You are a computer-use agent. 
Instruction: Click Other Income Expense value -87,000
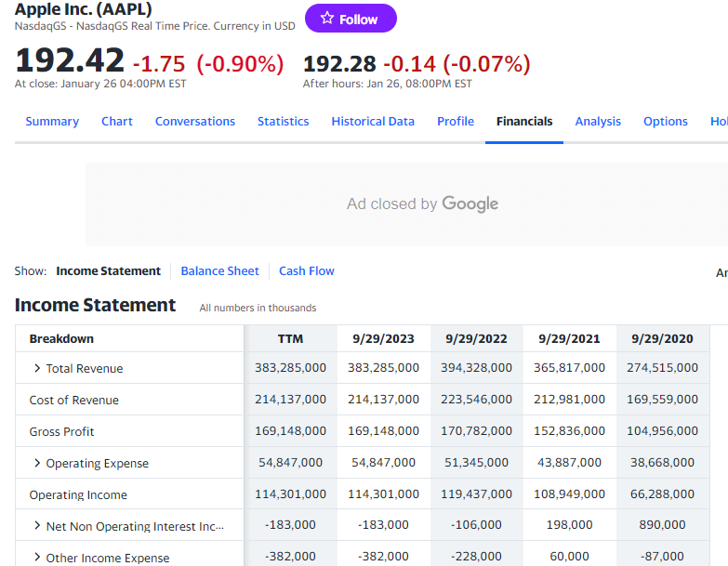pos(663,556)
